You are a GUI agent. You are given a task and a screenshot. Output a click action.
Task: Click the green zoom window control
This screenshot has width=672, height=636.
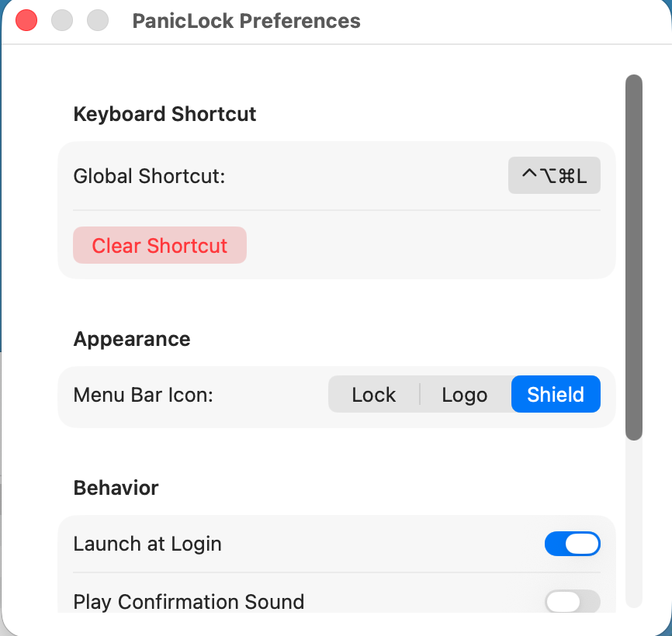click(97, 20)
